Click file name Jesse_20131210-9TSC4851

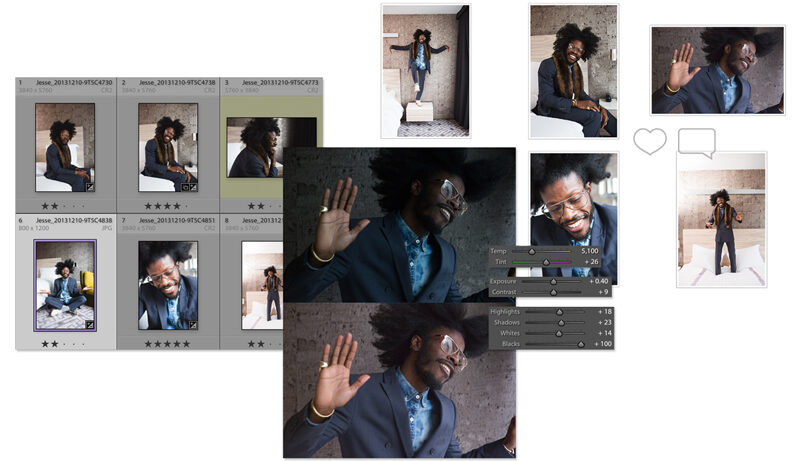click(177, 220)
